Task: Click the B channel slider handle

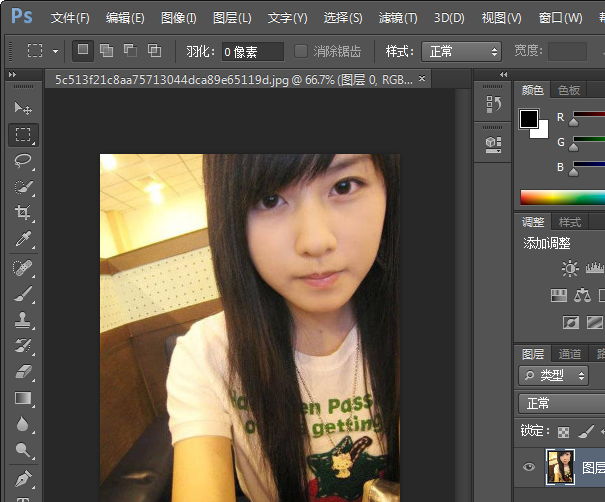Action: (574, 172)
